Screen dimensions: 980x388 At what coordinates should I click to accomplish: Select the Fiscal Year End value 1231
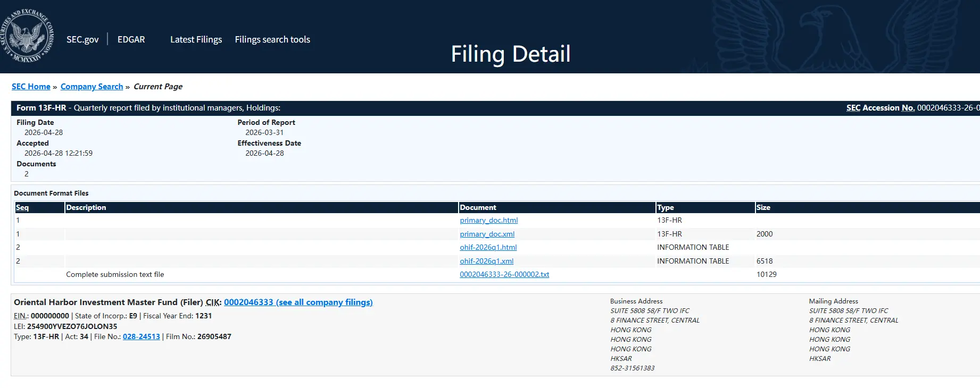pyautogui.click(x=204, y=316)
